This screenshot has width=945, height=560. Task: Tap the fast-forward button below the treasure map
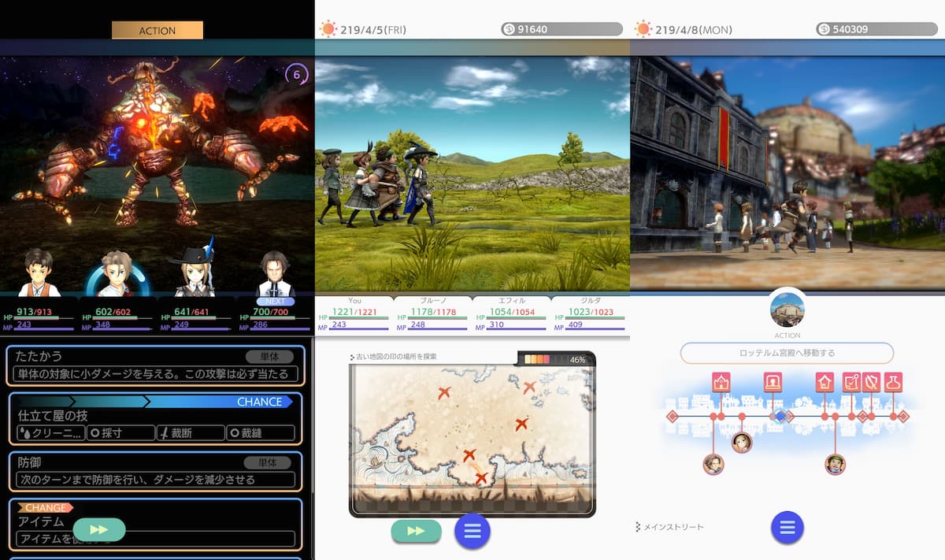point(416,531)
